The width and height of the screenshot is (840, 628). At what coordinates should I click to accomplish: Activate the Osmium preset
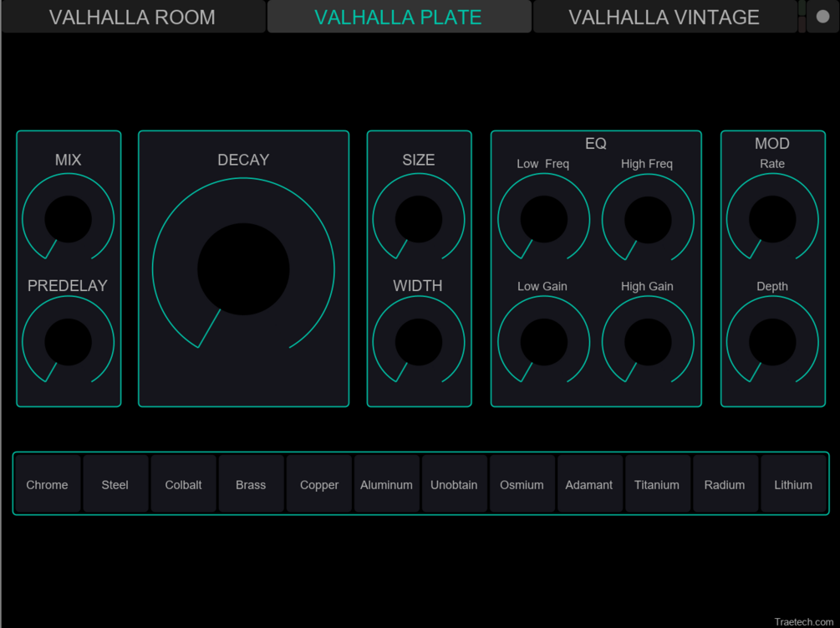click(x=522, y=484)
